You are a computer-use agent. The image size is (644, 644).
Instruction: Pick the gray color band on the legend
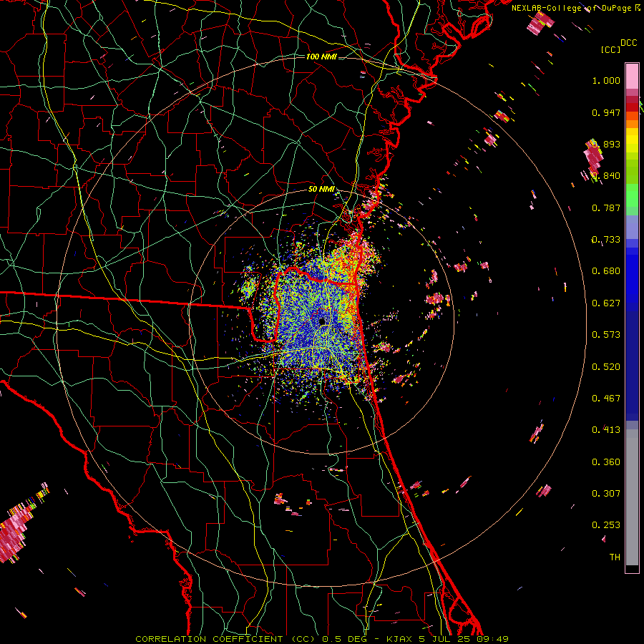[x=632, y=497]
